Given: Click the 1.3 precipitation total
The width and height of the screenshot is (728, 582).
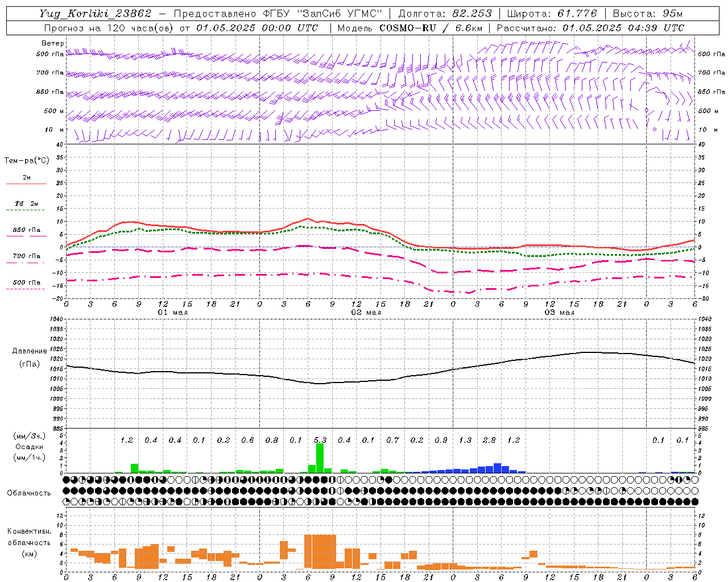Looking at the screenshot, I should (465, 440).
